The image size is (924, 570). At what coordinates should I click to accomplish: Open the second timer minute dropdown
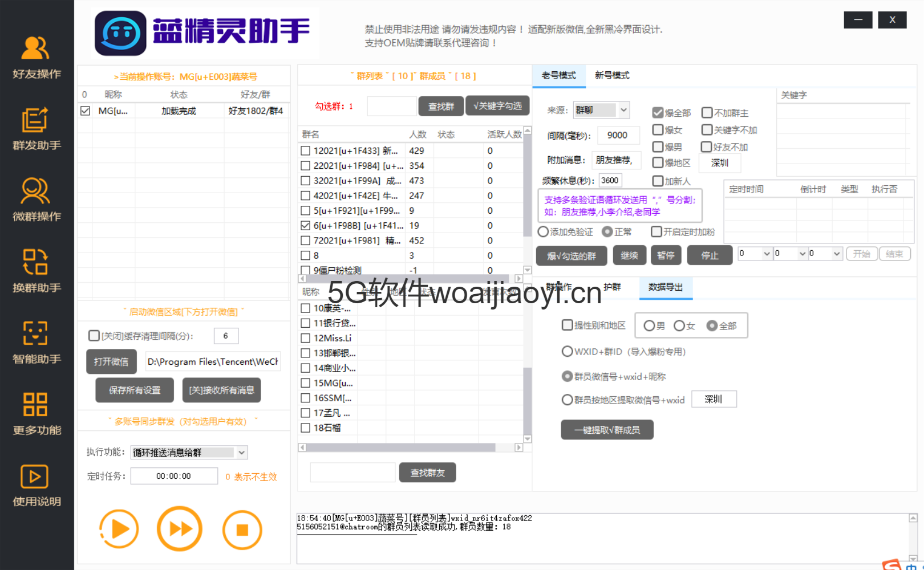pyautogui.click(x=791, y=254)
